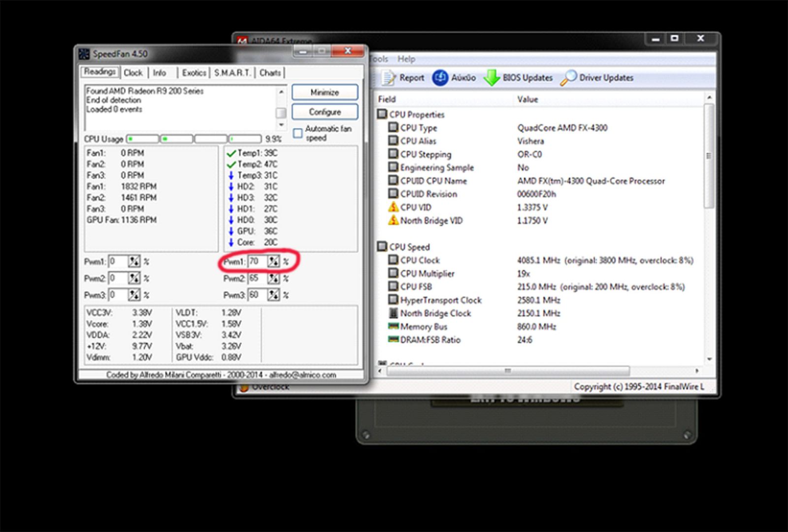Viewport: 788px width, 532px height.
Task: Click the CPUID CPU Name row icon
Action: pos(393,181)
